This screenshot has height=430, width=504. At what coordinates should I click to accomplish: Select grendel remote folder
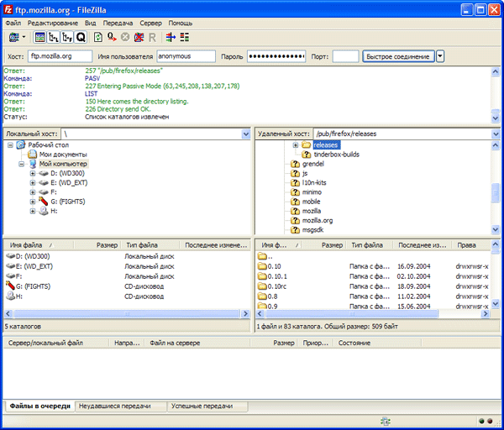(313, 164)
